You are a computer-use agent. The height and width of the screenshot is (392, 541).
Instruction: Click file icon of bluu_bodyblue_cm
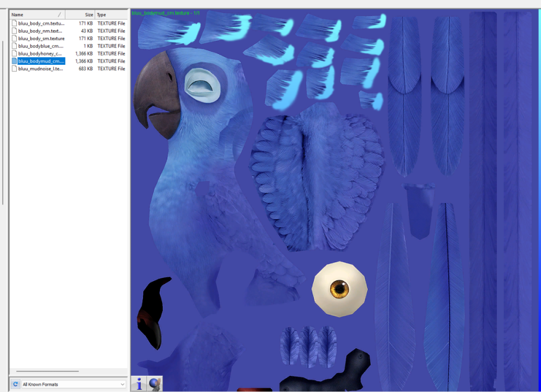point(14,46)
